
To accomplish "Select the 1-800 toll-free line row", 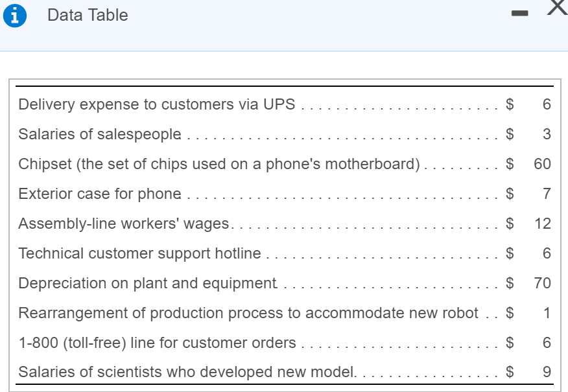I will click(x=285, y=342).
